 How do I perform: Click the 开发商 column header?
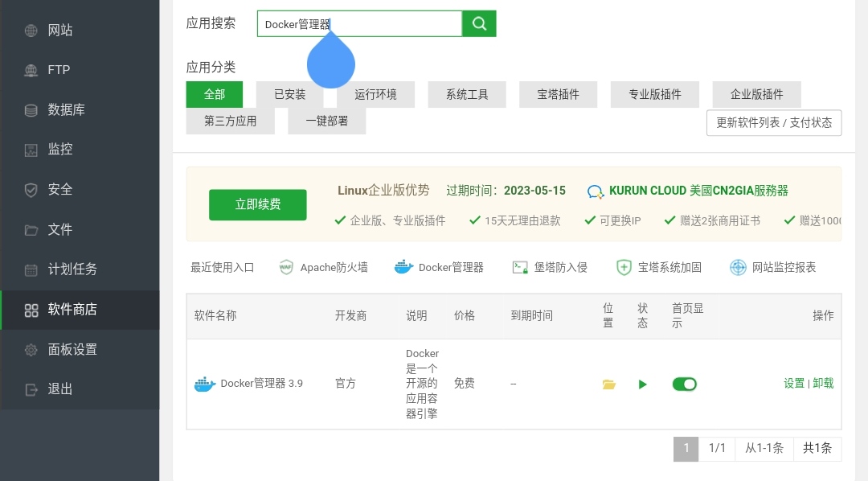[351, 316]
